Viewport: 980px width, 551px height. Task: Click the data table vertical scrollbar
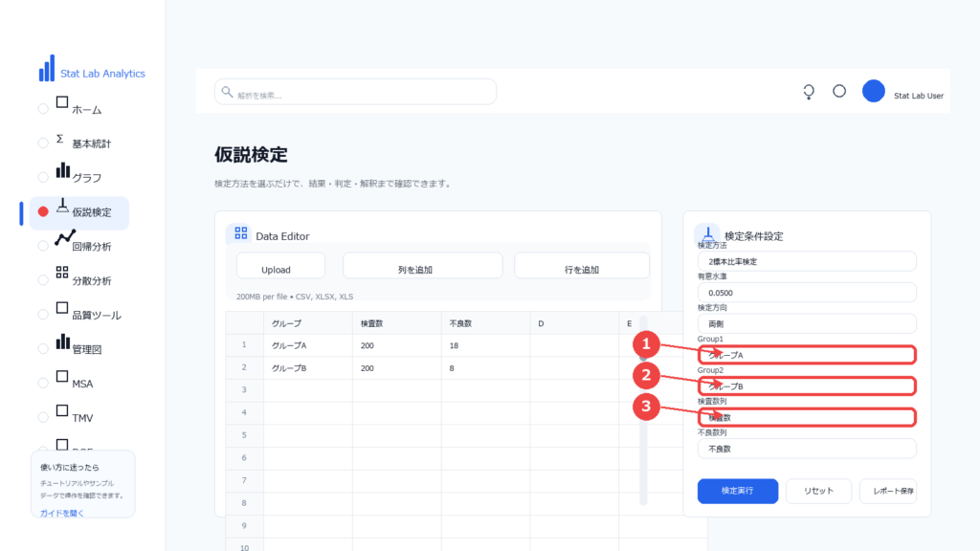(x=643, y=411)
